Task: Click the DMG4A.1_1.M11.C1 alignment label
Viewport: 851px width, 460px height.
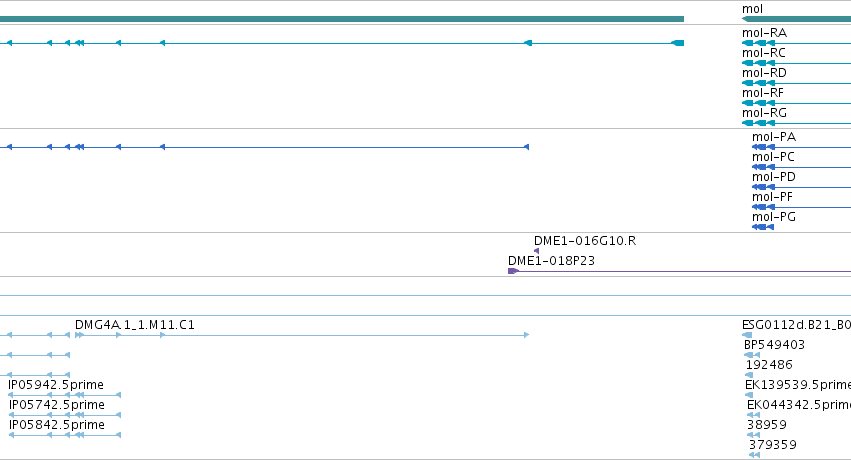Action: 135,325
